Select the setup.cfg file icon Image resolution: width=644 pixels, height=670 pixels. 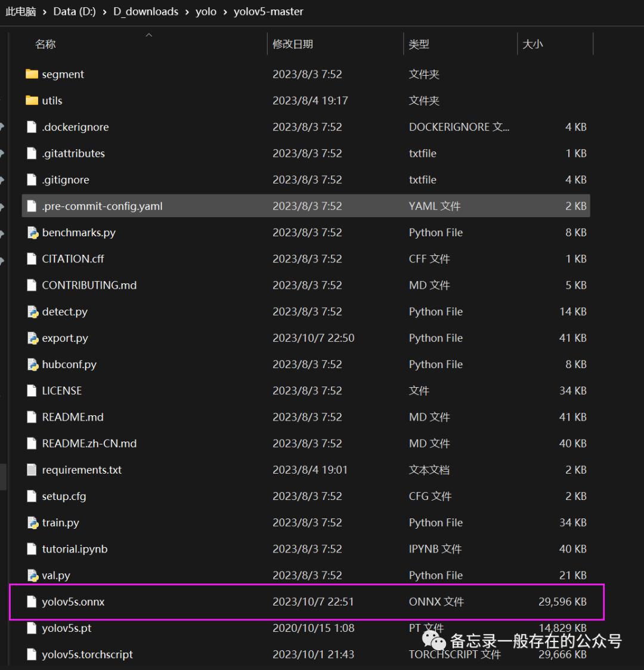(x=32, y=496)
